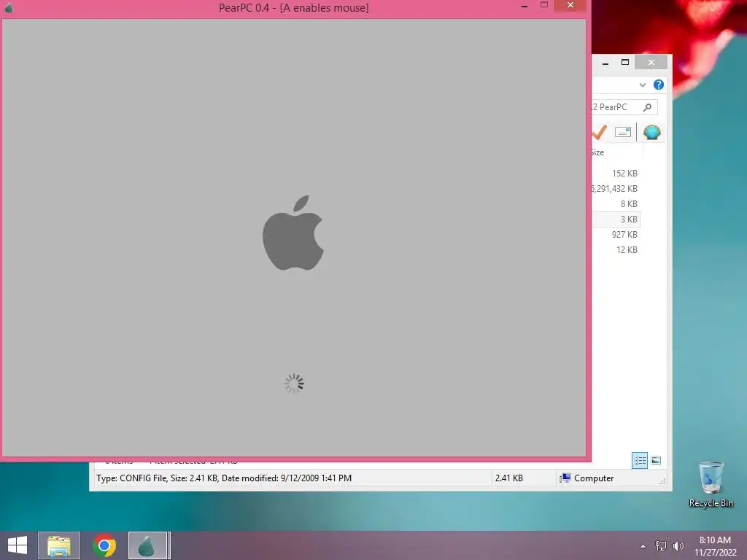This screenshot has height=560, width=747.
Task: Click the Apple logo in the emulator
Action: (293, 233)
